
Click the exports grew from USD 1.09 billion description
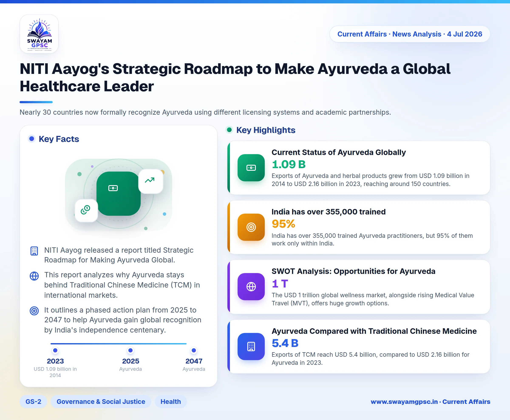pyautogui.click(x=371, y=180)
